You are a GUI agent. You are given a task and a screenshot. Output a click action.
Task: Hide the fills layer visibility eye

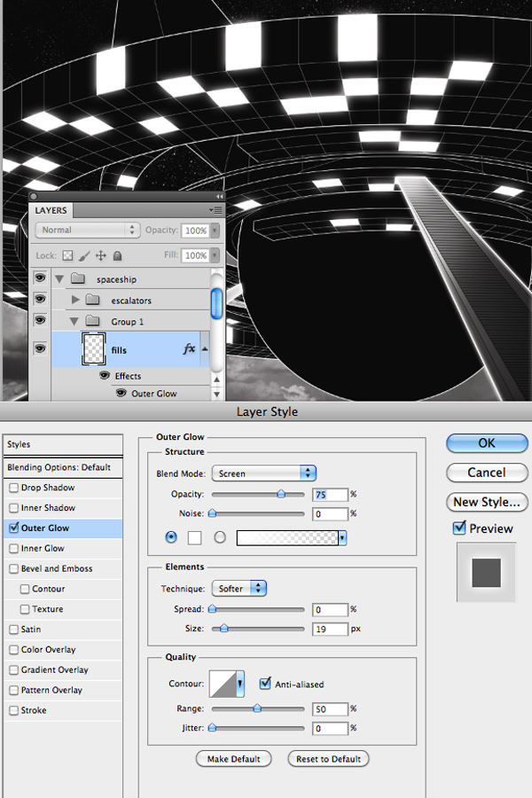click(40, 348)
